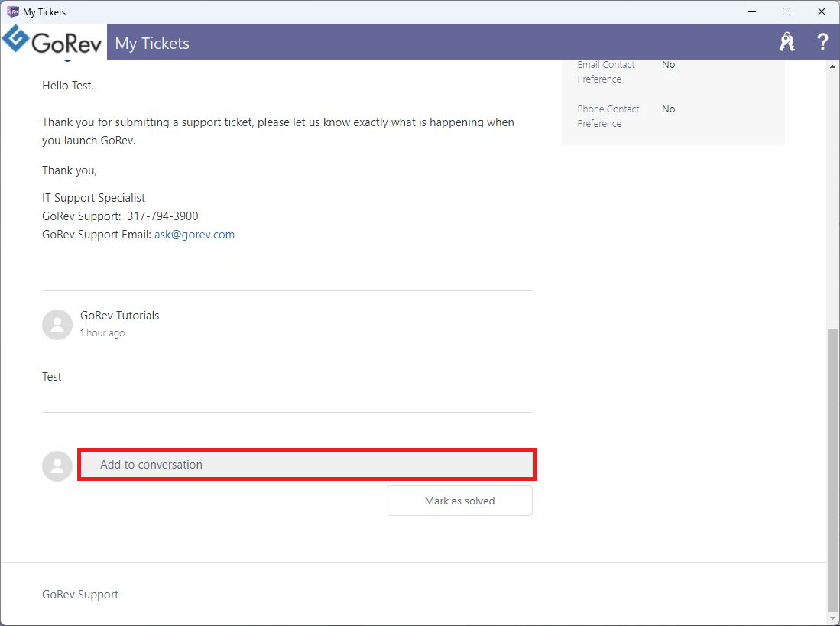The width and height of the screenshot is (840, 626).
Task: Open the keys icon in header
Action: click(787, 42)
